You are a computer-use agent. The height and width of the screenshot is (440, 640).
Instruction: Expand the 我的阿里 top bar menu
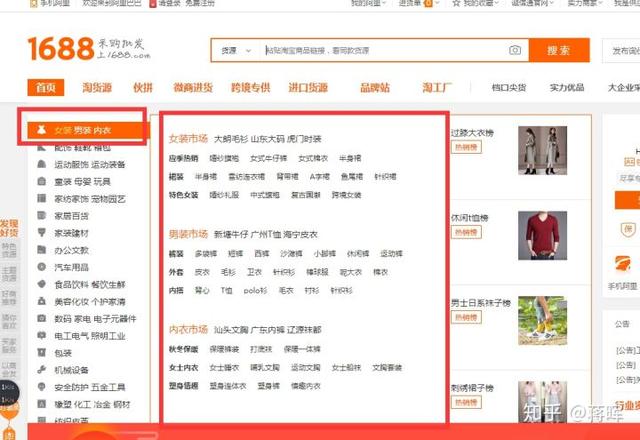pyautogui.click(x=367, y=4)
